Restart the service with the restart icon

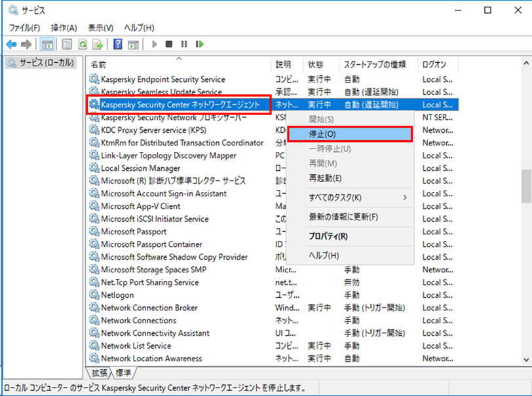point(200,44)
